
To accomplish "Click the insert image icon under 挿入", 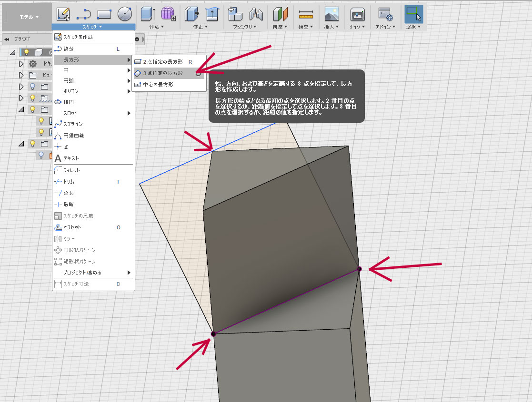I will [331, 14].
